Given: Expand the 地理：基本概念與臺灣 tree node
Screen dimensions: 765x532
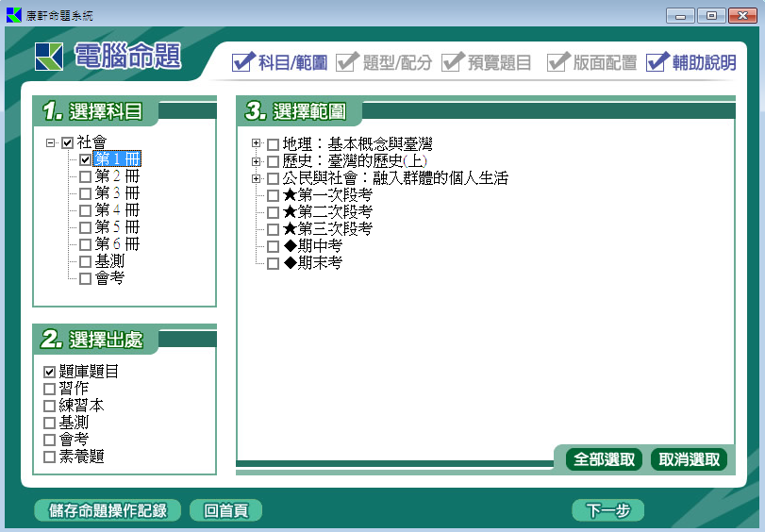Looking at the screenshot, I should pos(256,144).
